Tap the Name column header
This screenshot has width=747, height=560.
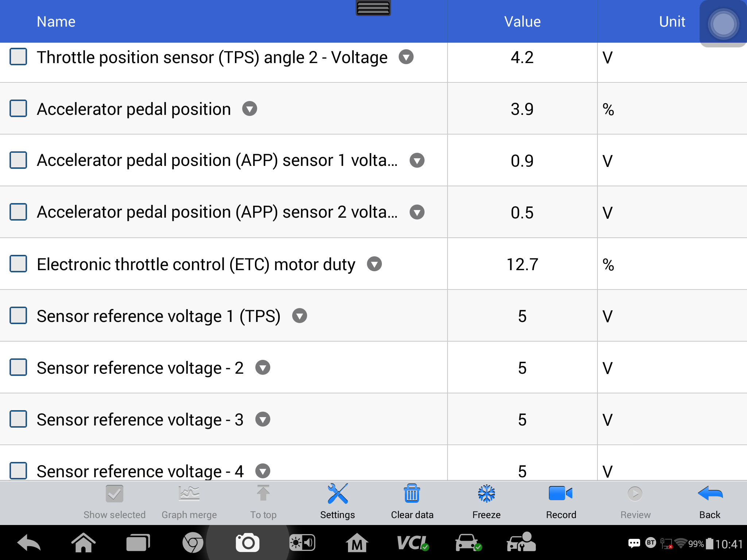(x=56, y=22)
